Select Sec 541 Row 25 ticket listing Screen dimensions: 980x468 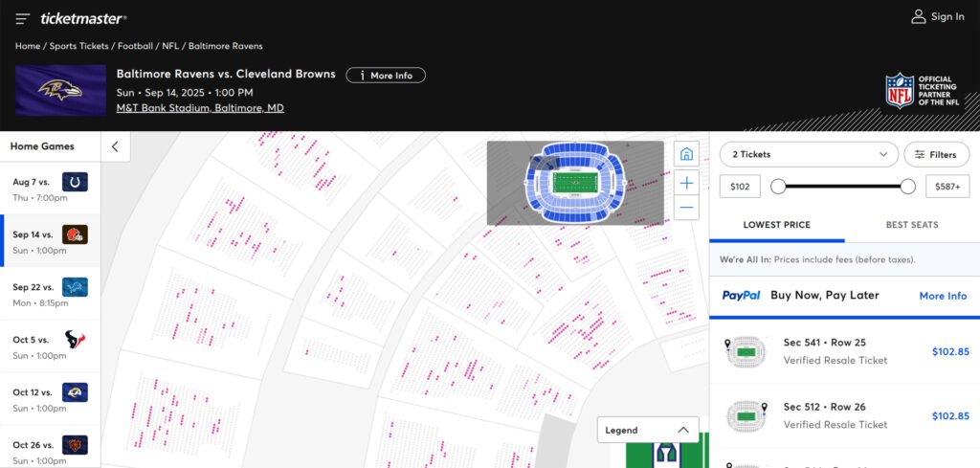pos(844,351)
